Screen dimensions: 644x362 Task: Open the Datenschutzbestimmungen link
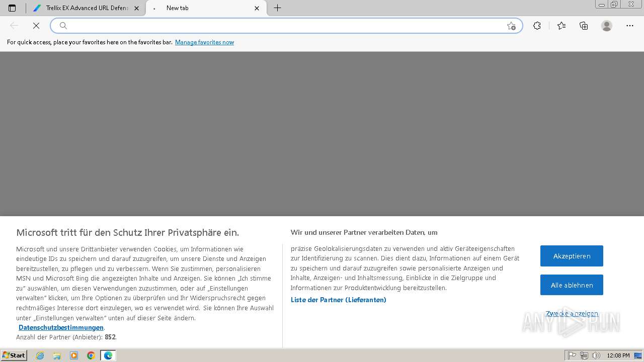[61, 327]
